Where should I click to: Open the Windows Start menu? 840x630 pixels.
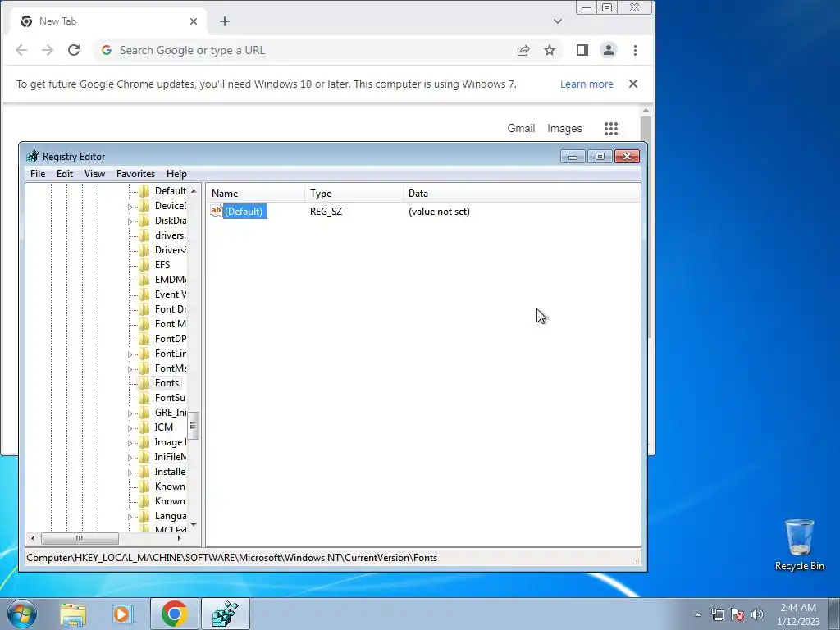coord(21,614)
